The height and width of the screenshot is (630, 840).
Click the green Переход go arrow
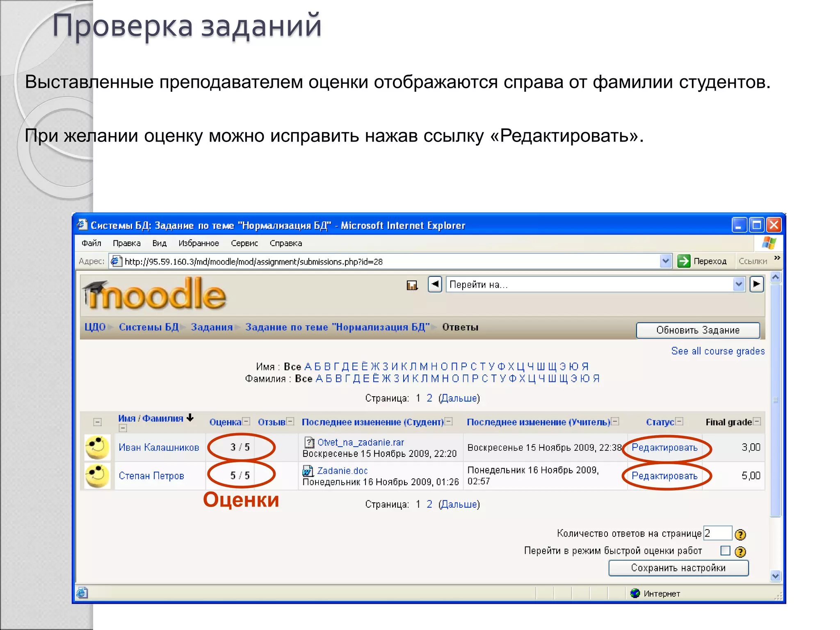tap(684, 261)
